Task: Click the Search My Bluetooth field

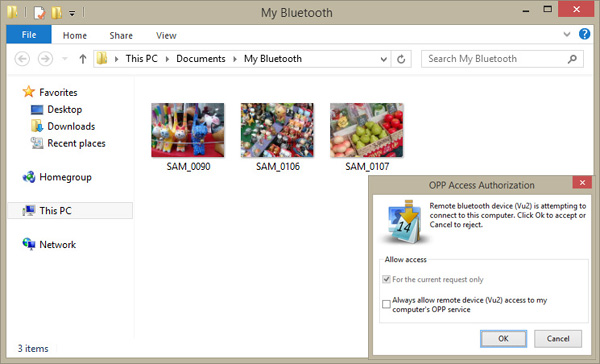Action: click(502, 59)
